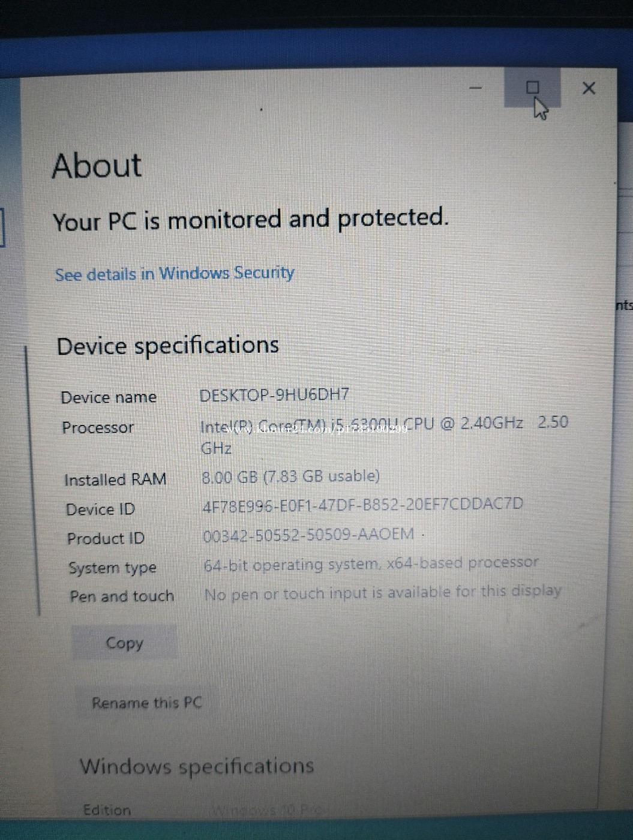The image size is (633, 840).
Task: Click the Copy button under device specifications
Action: 124,643
